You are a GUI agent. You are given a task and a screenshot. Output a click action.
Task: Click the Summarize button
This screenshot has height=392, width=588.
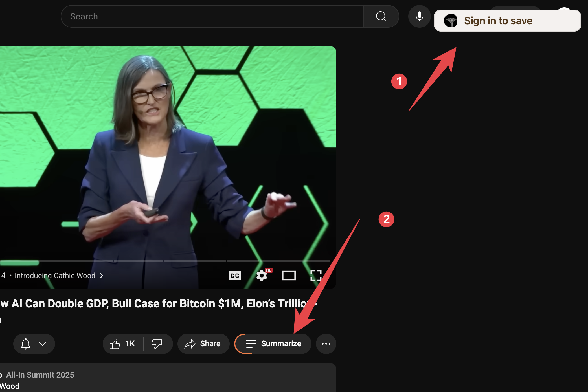click(x=273, y=344)
